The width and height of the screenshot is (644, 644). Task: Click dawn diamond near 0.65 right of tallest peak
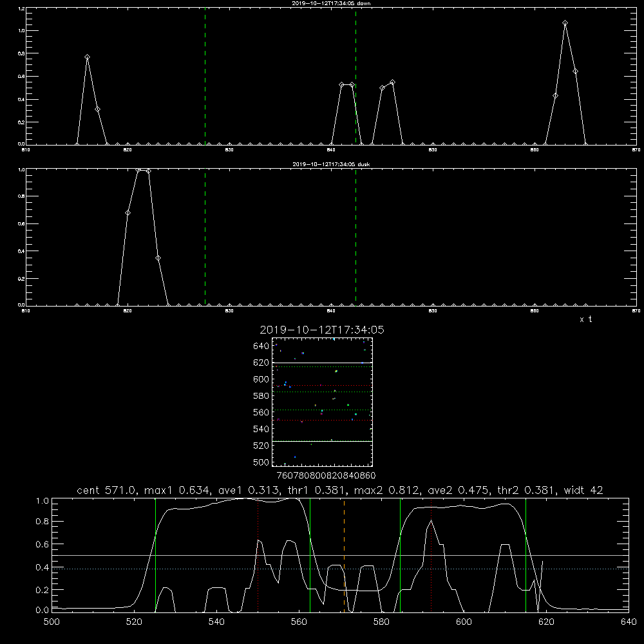pyautogui.click(x=575, y=71)
